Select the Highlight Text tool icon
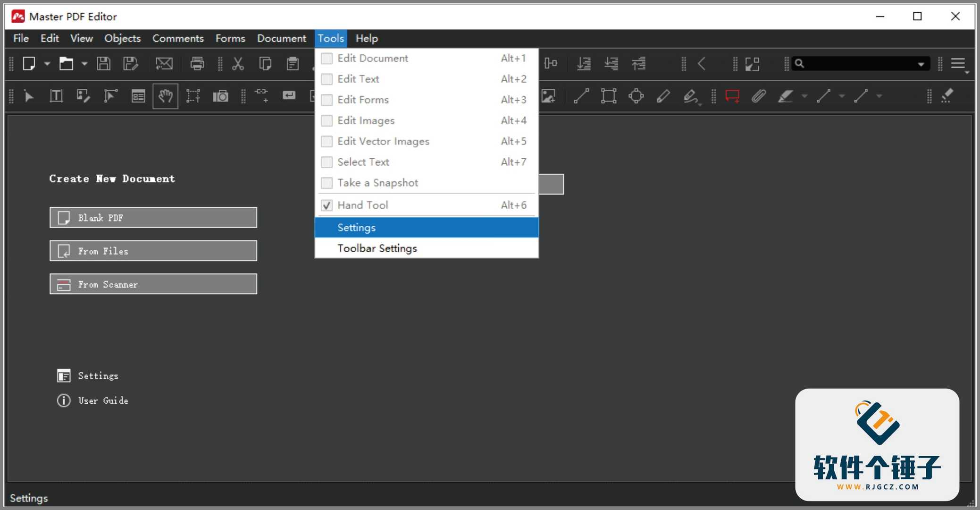Viewport: 980px width, 510px height. [x=786, y=96]
